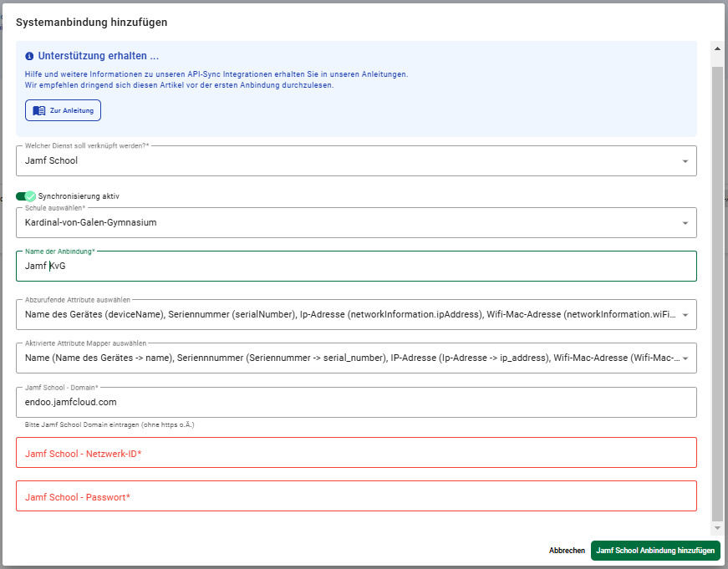Open the Welcher Dienst dropdown showing Jamf School

click(x=356, y=161)
